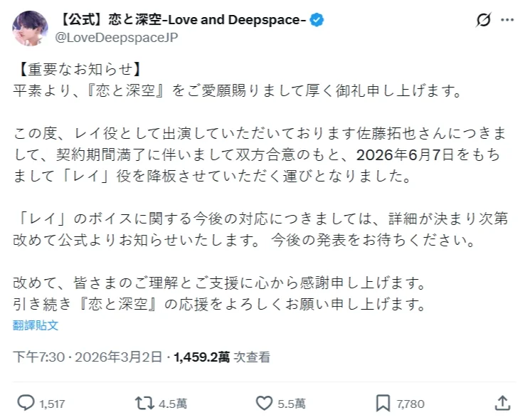Bookmark this post with the bookmark icon
The image size is (530, 420).
pyautogui.click(x=383, y=403)
